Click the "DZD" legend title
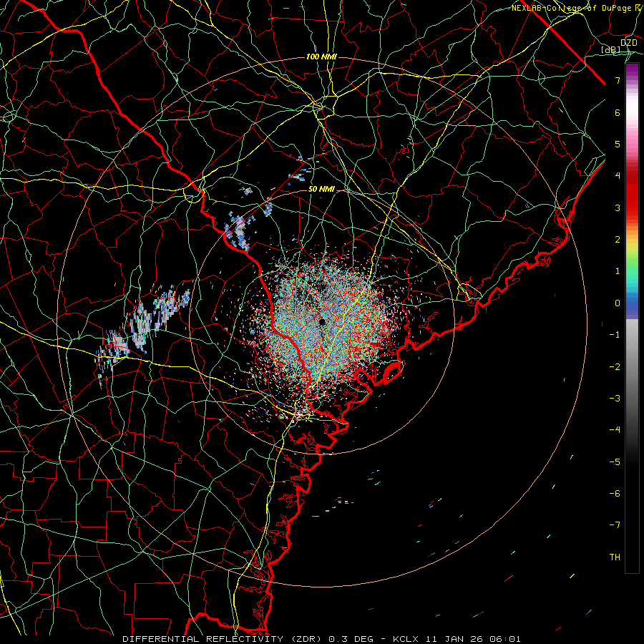644x644 pixels. (628, 43)
